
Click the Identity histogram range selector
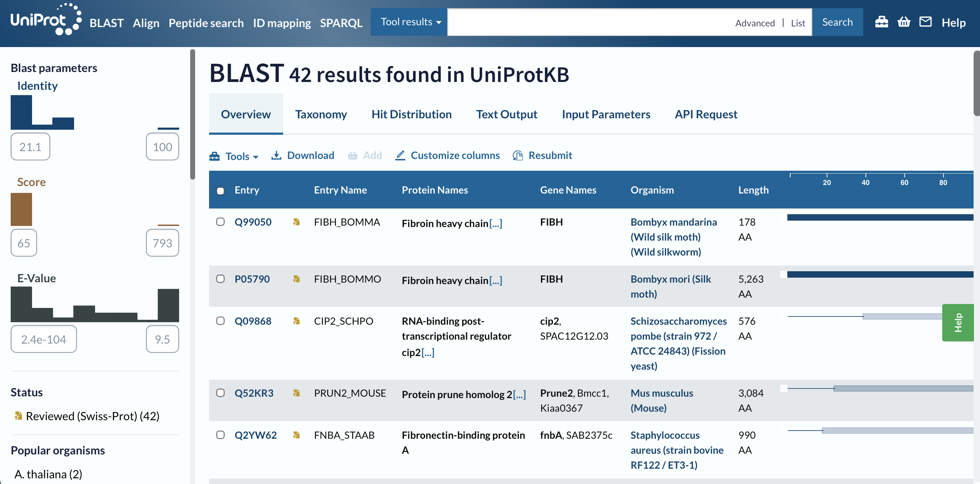[x=95, y=112]
